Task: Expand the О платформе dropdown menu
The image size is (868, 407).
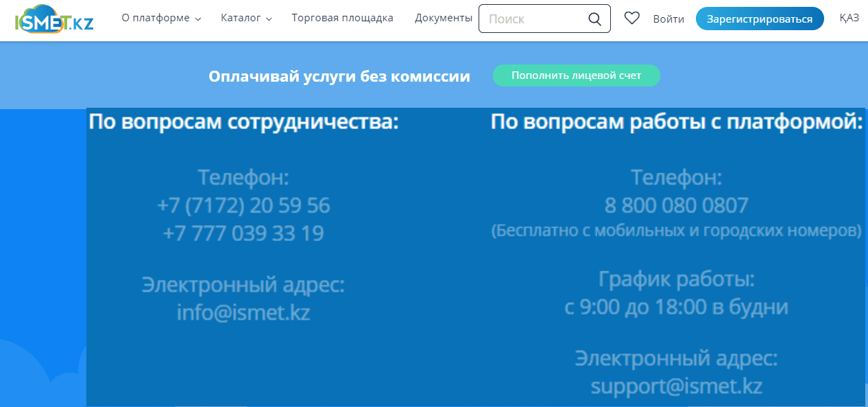Action: (x=161, y=19)
